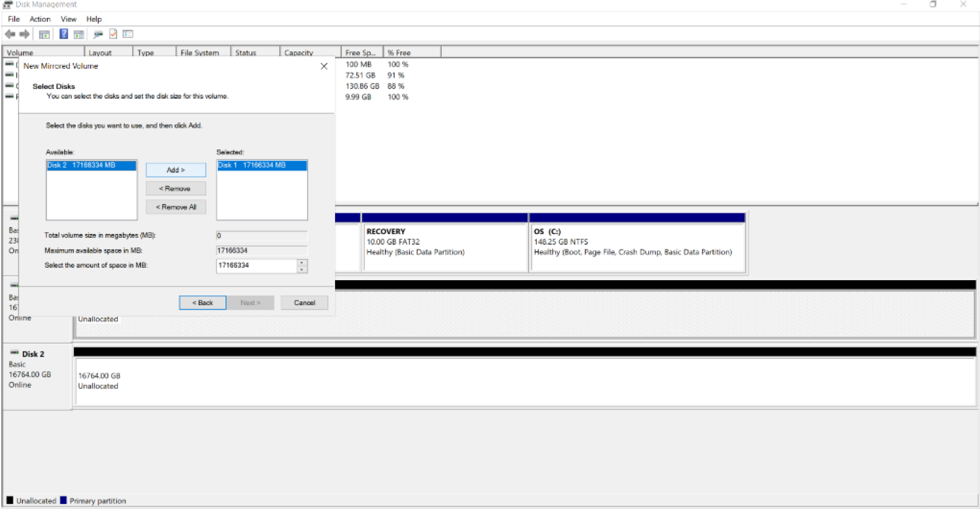Decrease space amount using down spinner arrow
This screenshot has height=509, width=980.
[x=302, y=269]
